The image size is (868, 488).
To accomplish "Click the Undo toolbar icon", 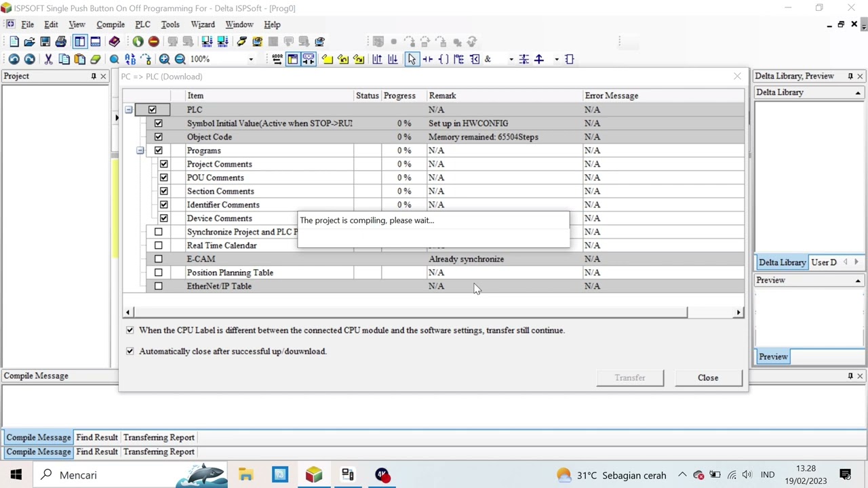I will [x=14, y=60].
